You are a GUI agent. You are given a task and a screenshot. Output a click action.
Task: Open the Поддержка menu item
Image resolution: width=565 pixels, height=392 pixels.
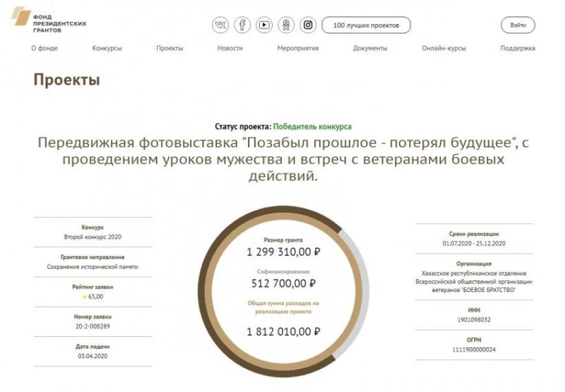(x=518, y=49)
